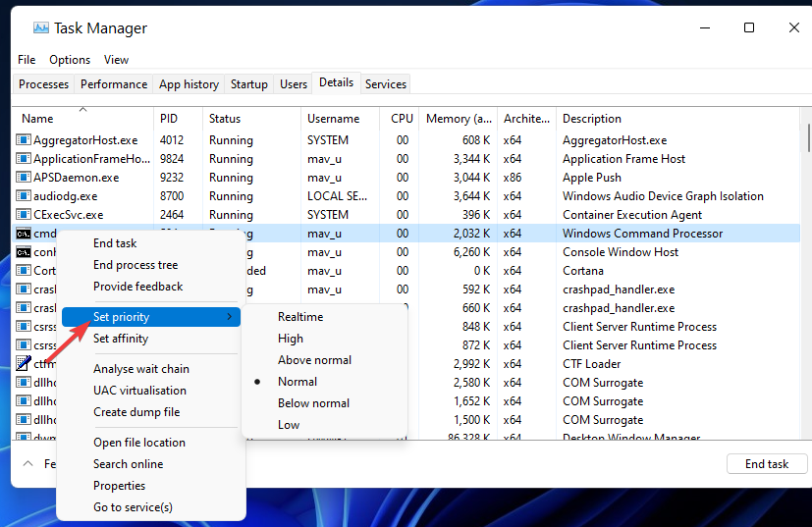
Task: Click the 6,260 K memory value
Action: tap(471, 252)
